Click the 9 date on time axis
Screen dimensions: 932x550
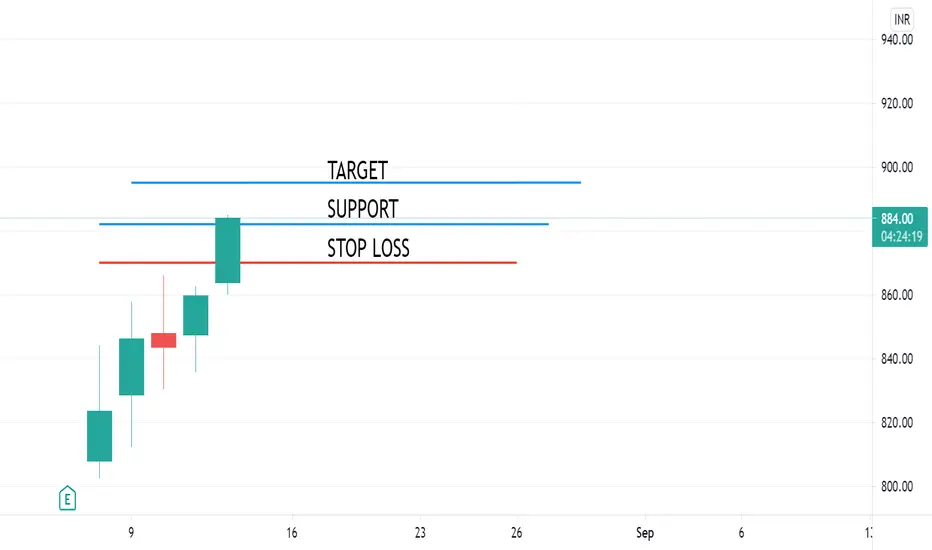pyautogui.click(x=131, y=533)
